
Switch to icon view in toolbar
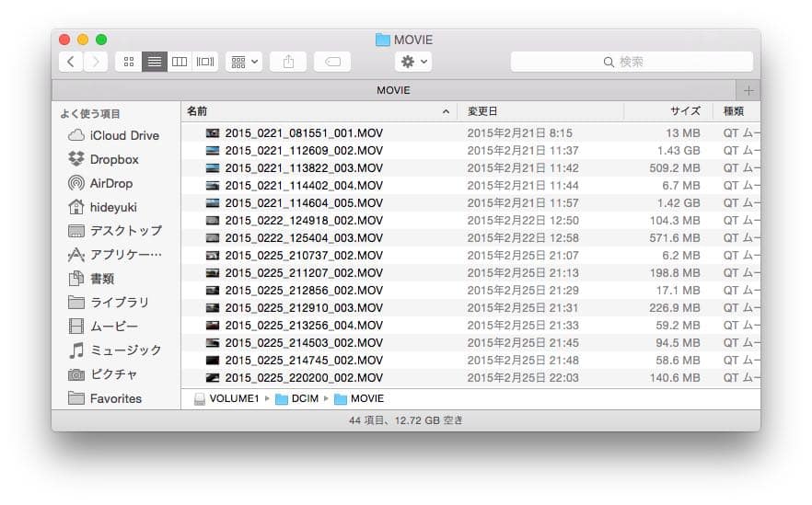tap(128, 62)
